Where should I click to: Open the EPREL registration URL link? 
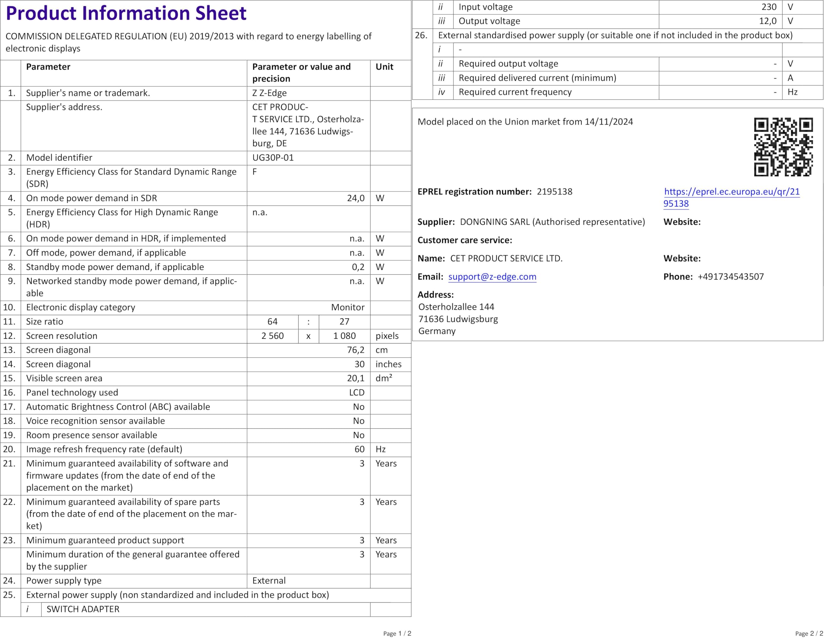(731, 191)
